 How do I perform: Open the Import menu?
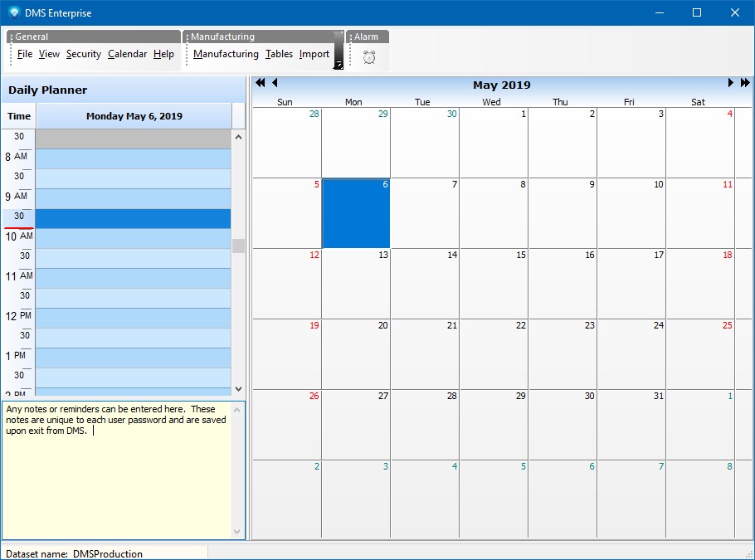(x=314, y=54)
